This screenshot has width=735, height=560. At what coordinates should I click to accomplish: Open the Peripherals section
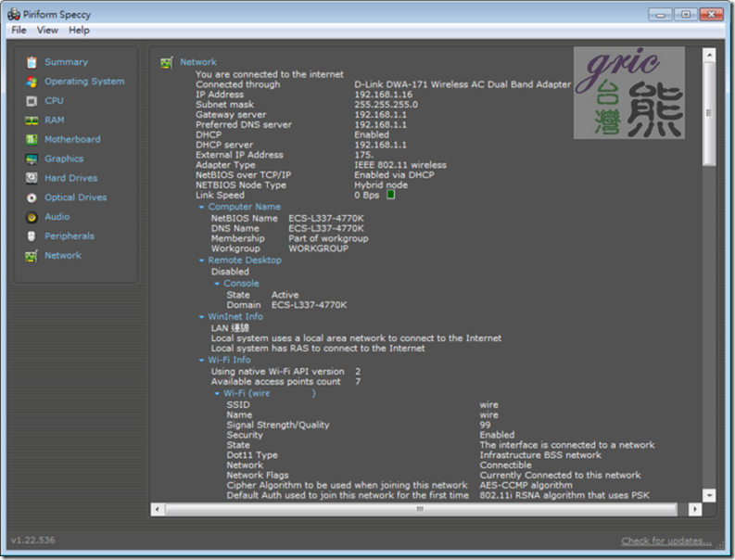click(x=70, y=235)
